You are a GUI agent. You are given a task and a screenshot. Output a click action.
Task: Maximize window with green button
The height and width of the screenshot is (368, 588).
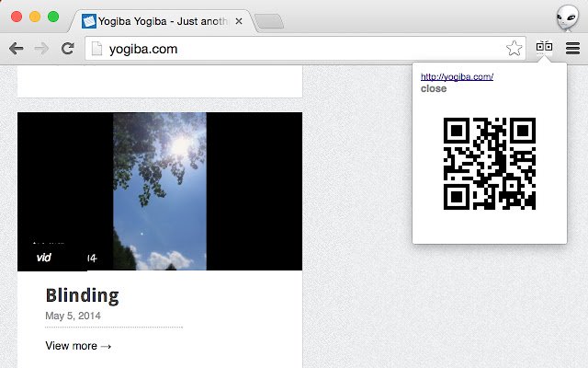(53, 17)
